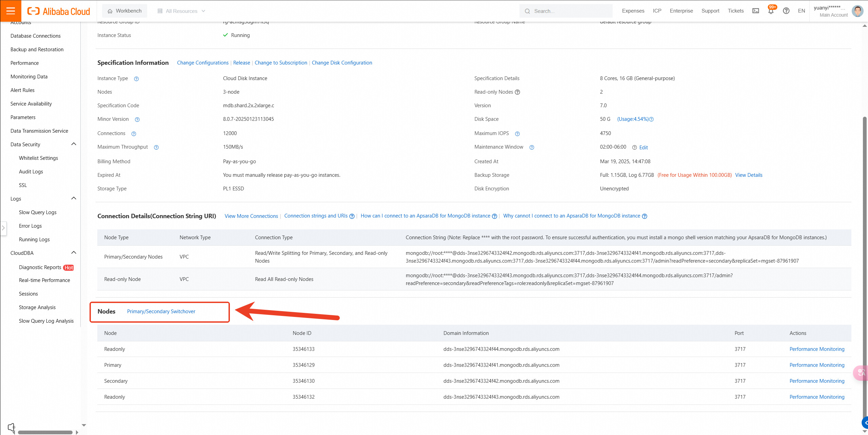Image resolution: width=868 pixels, height=435 pixels.
Task: Click the user avatar picture
Action: [857, 11]
